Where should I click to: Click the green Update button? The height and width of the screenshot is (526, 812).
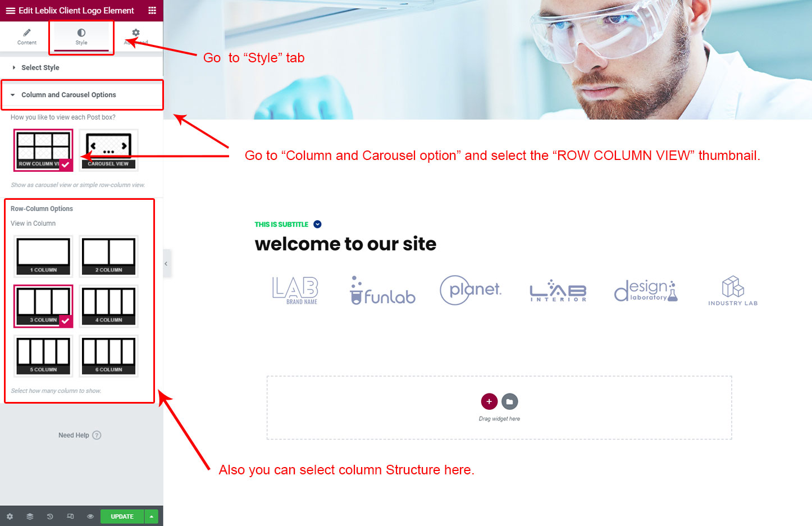(122, 516)
